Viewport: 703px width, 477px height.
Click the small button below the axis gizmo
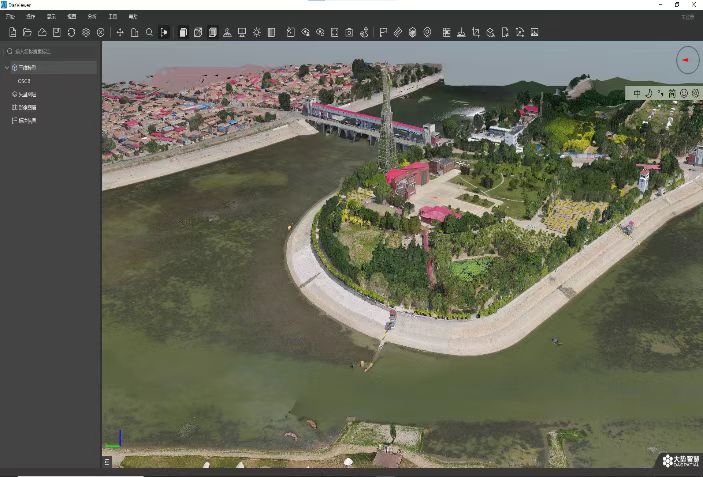107,461
